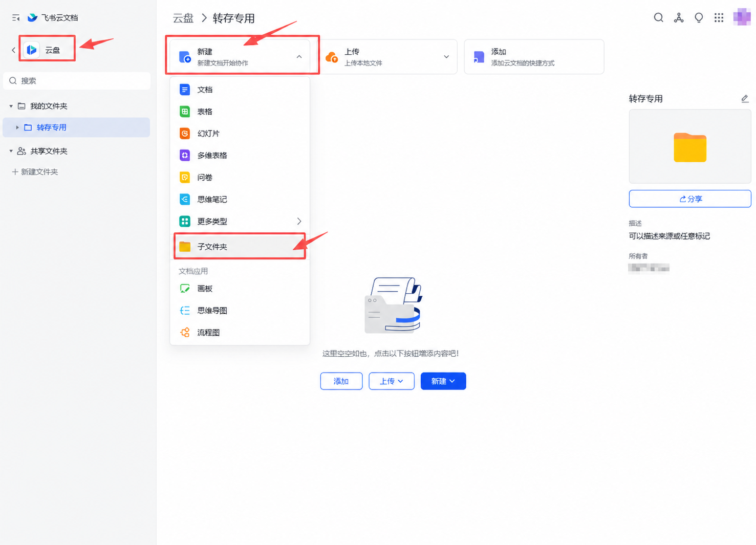This screenshot has height=545, width=756.
Task: Collapse the sidebar using top-left toggle icon
Action: tap(16, 18)
